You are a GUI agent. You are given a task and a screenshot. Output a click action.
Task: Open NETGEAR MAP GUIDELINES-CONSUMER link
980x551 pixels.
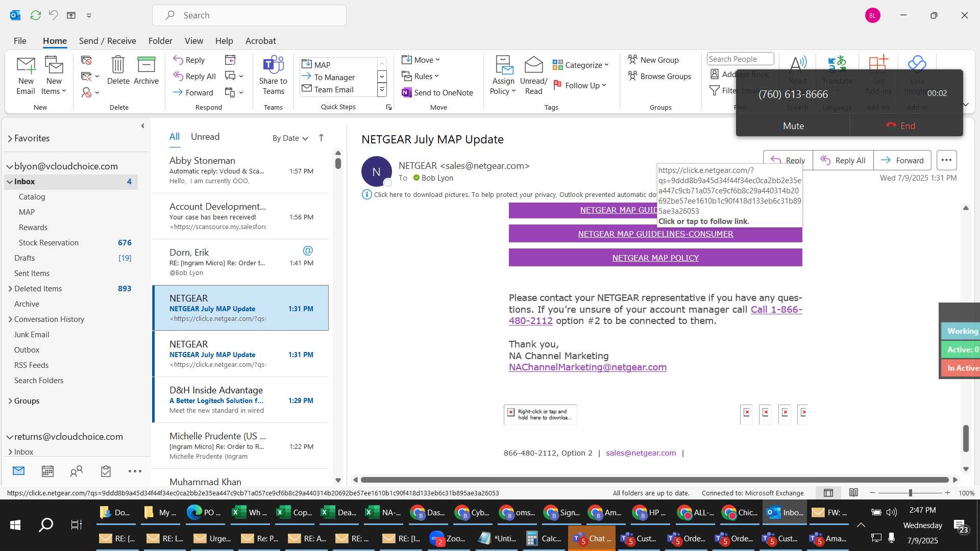pyautogui.click(x=655, y=234)
